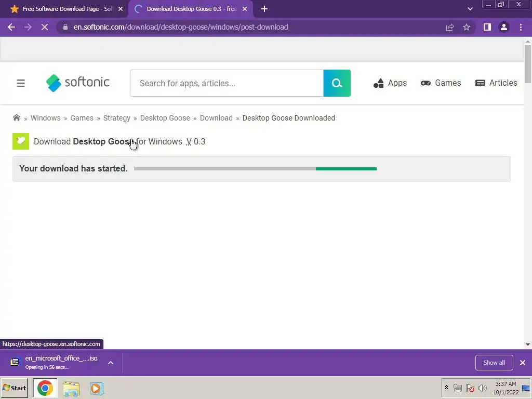Close the Free Software Download Page tab
Image resolution: width=532 pixels, height=399 pixels.
coord(121,9)
